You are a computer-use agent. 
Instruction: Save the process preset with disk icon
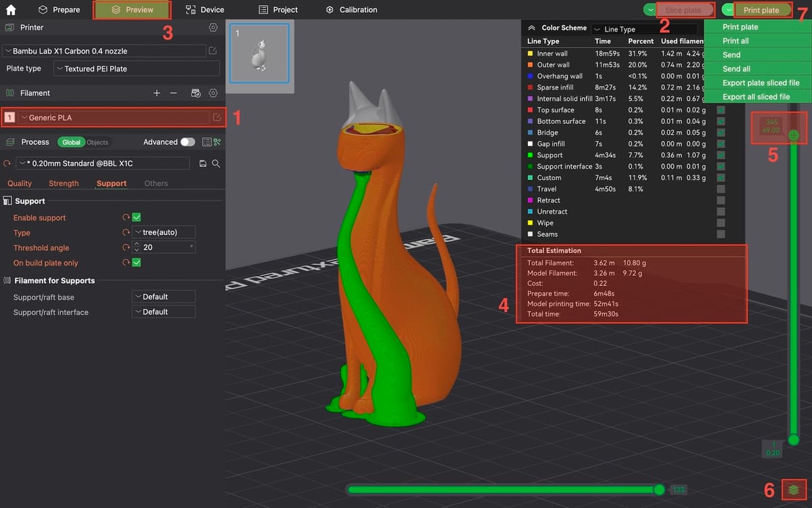coord(202,164)
